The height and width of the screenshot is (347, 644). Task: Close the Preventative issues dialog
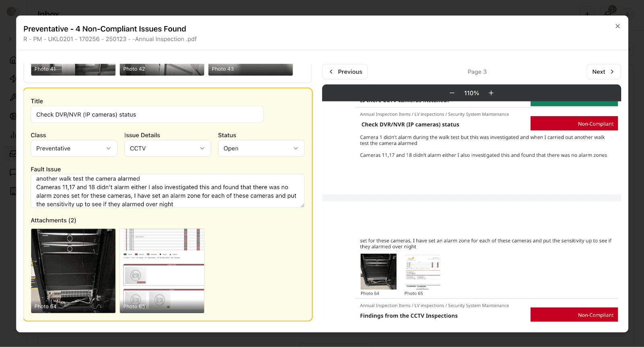coord(617,26)
